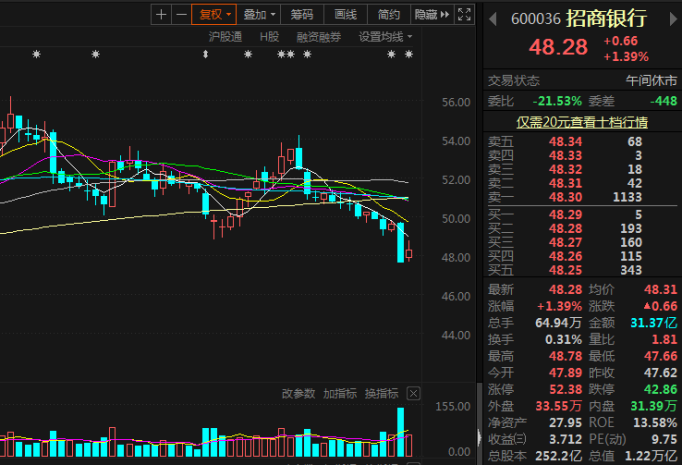
Task: Click the dividend arrow marker on chart
Action: [206, 54]
